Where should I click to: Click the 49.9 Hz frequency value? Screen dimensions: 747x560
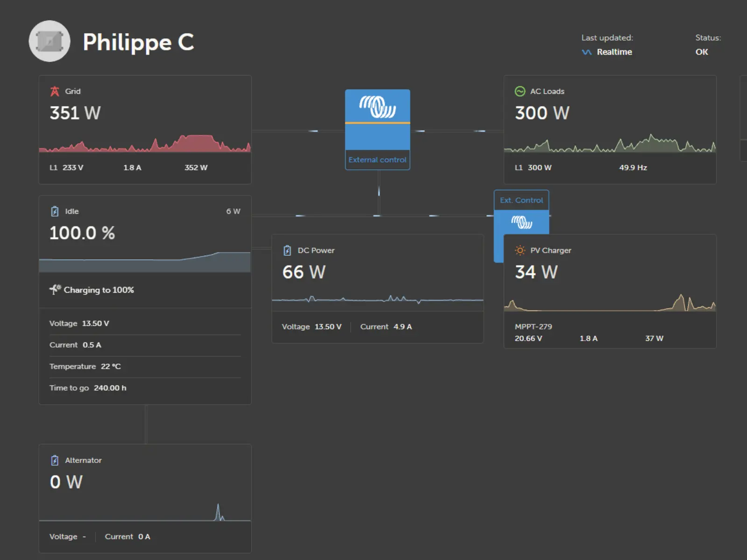click(633, 168)
